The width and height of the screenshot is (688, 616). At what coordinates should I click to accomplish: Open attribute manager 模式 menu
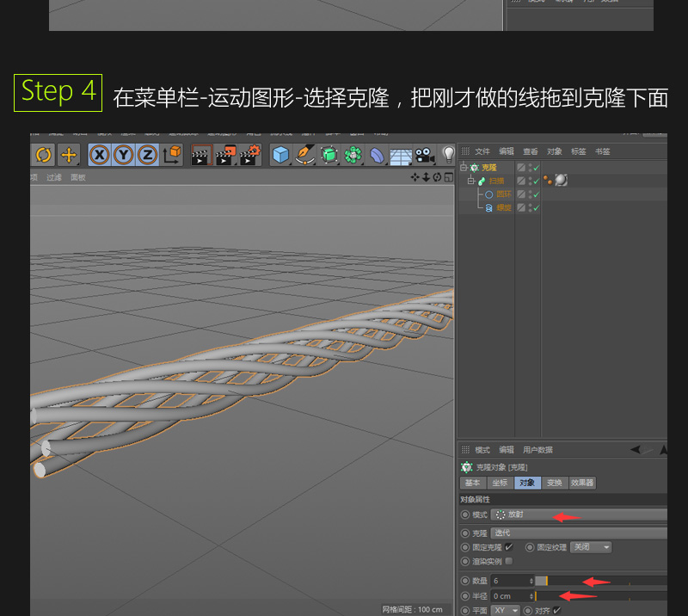482,450
